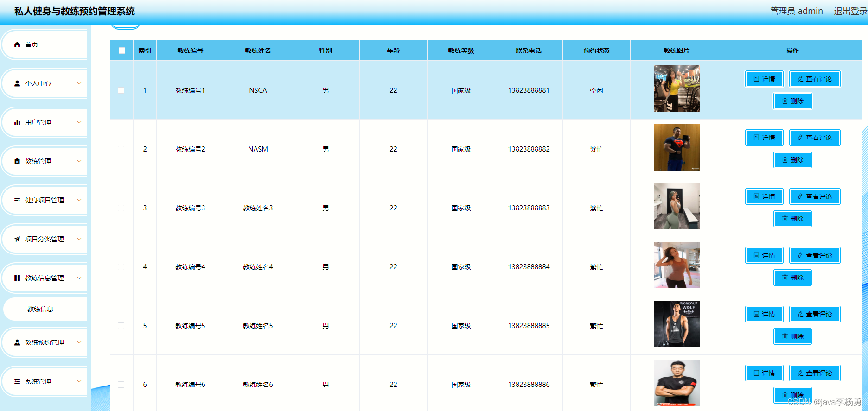This screenshot has width=868, height=411.
Task: Click 详情 button for coach NSCA
Action: [764, 79]
